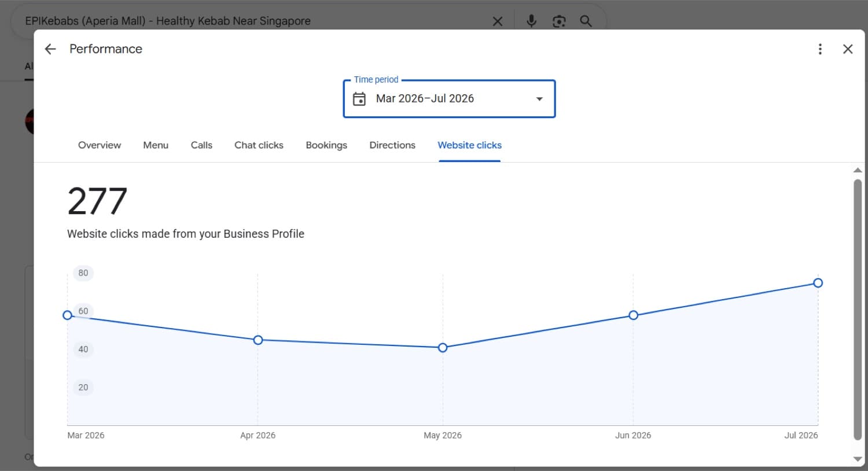Click the Apr 2026 axis label
Viewport: 868px width, 471px height.
(x=258, y=436)
